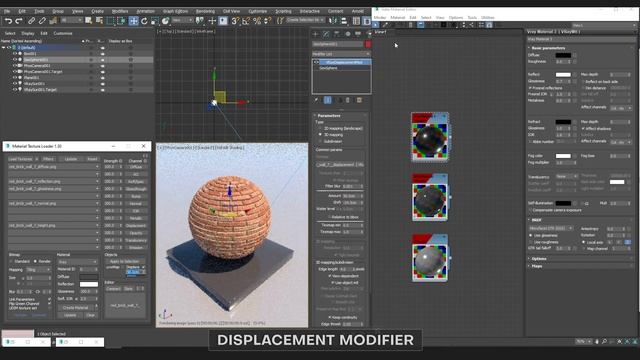640x360 pixels.
Task: Open the Rendering menu
Action: (x=205, y=11)
